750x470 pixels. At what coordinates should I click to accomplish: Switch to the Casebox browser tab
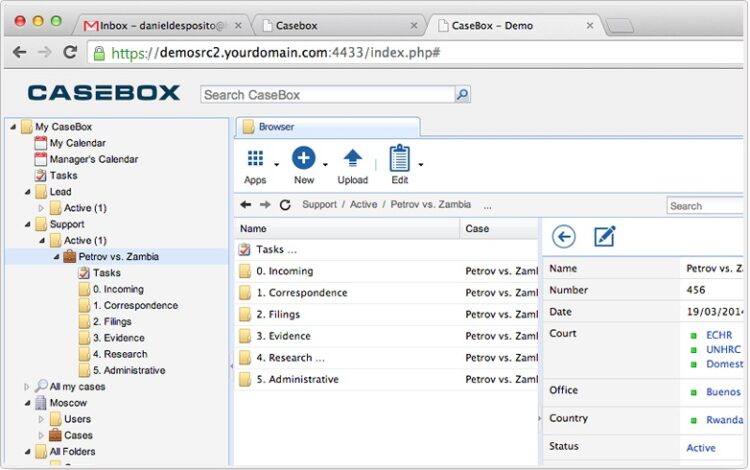[x=339, y=25]
